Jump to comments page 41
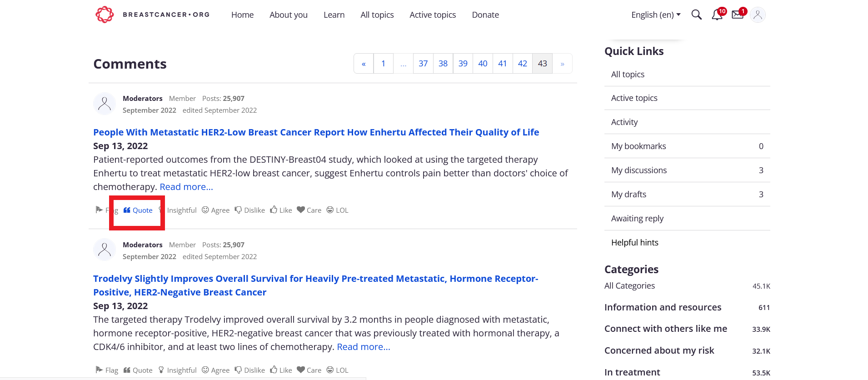Image resolution: width=868 pixels, height=380 pixels. [x=503, y=64]
